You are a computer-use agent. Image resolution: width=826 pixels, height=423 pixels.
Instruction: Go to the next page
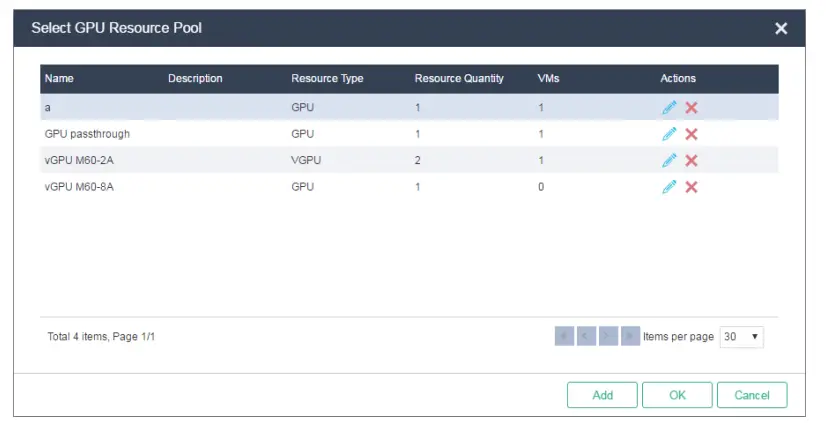(x=608, y=336)
